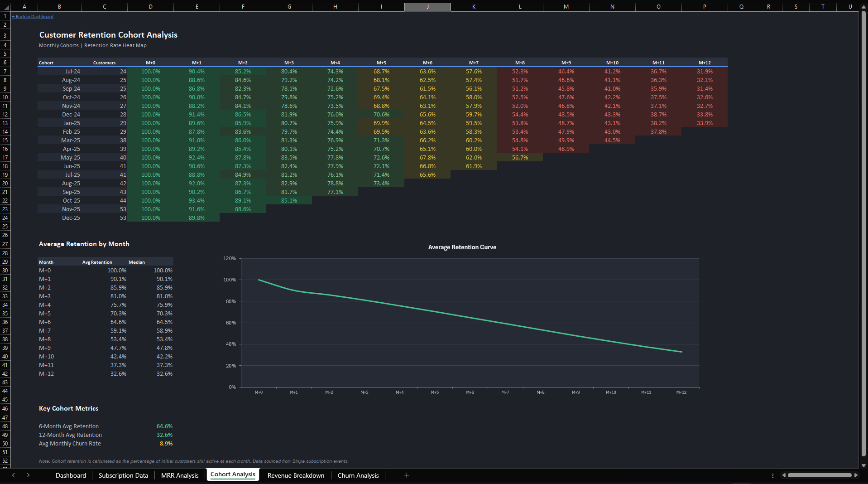Select the Average Retention Curve chart
The width and height of the screenshot is (868, 484).
click(x=462, y=317)
